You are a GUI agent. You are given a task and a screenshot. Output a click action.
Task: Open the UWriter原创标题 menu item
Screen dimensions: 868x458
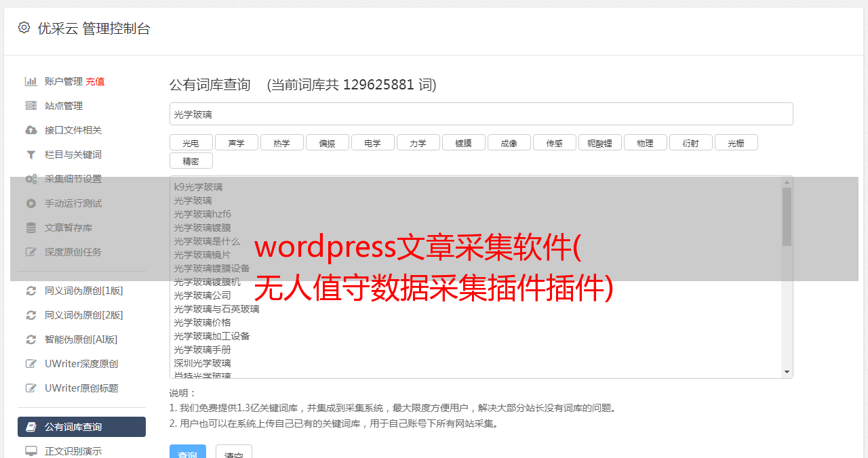pos(81,388)
